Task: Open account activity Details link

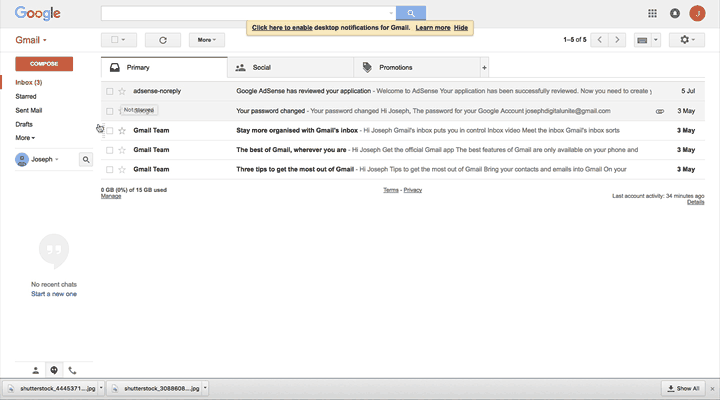Action: click(x=696, y=202)
